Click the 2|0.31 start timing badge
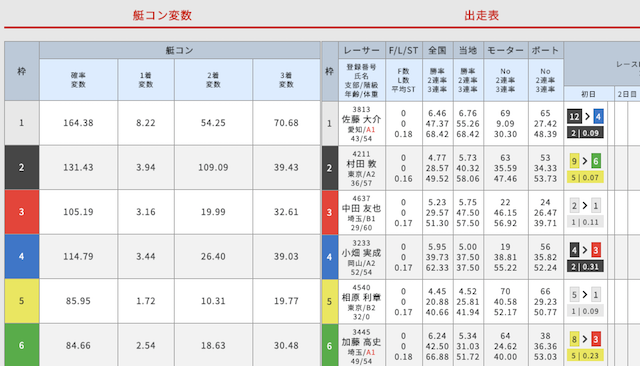The image size is (640, 366). (x=585, y=267)
